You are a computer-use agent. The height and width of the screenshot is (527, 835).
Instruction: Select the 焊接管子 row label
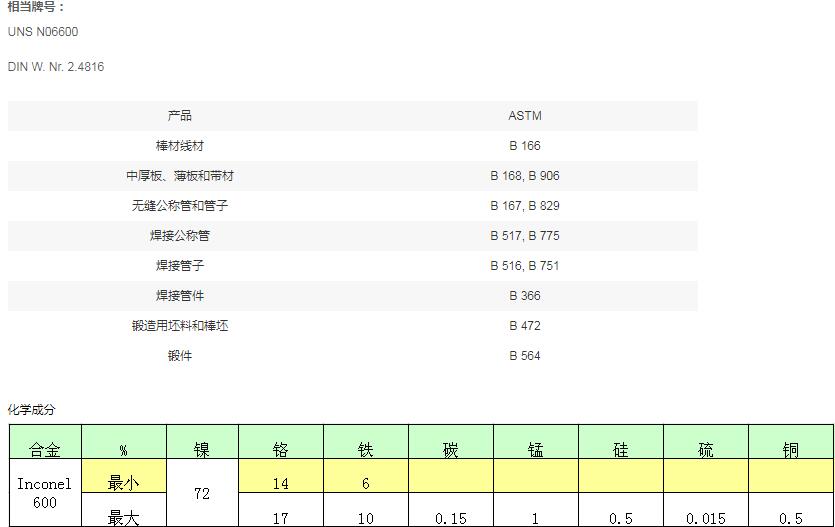[x=179, y=266]
